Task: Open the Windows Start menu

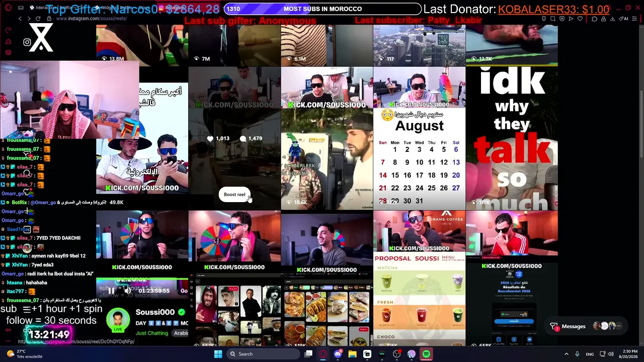Action: 218,354
